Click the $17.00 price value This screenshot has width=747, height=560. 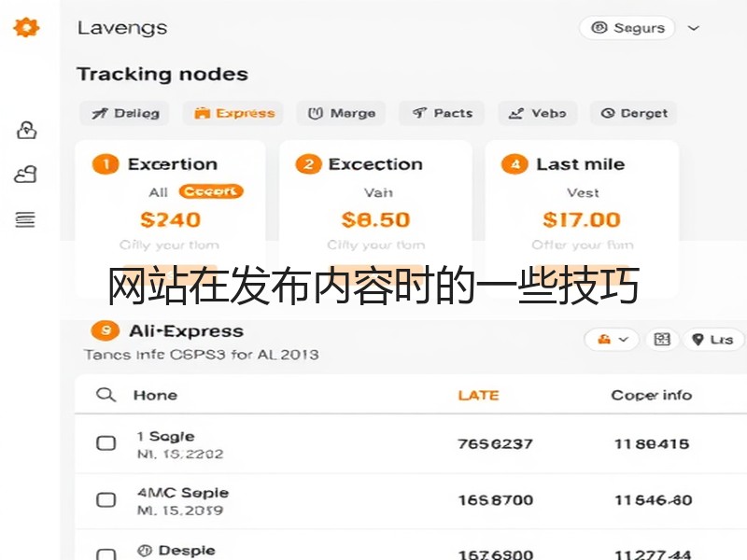pyautogui.click(x=582, y=219)
